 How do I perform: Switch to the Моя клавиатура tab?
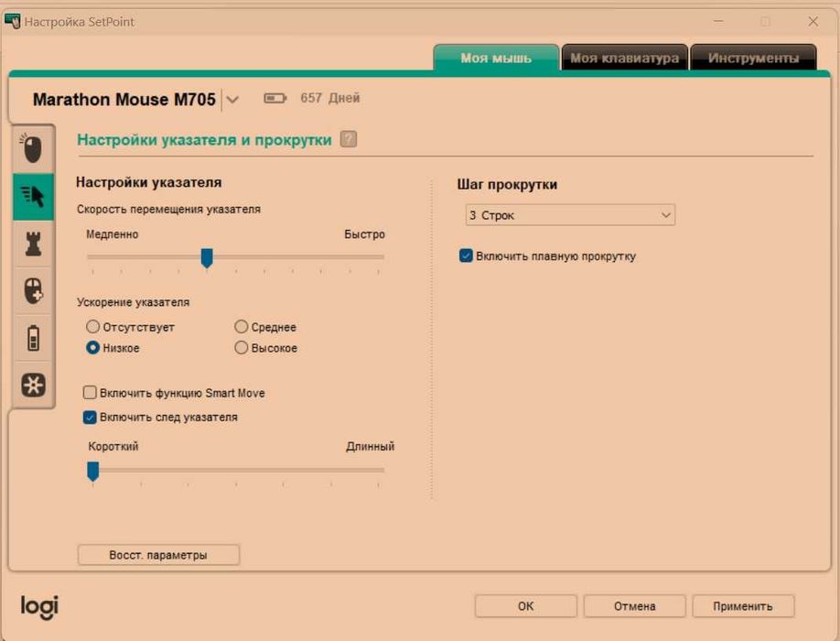[624, 58]
